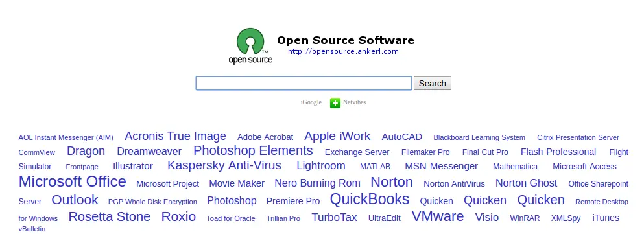Open the Microsoft Project tag
Image resolution: width=644 pixels, height=234 pixels.
click(167, 184)
